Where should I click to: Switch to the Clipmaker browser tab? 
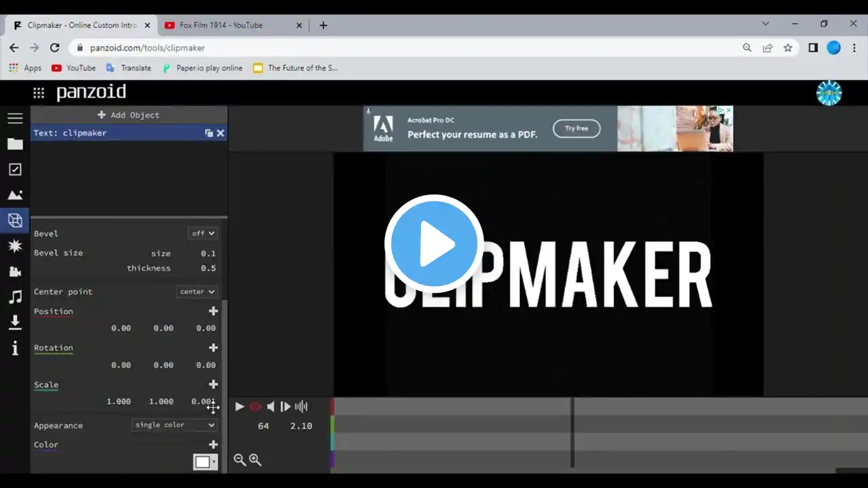click(x=81, y=25)
